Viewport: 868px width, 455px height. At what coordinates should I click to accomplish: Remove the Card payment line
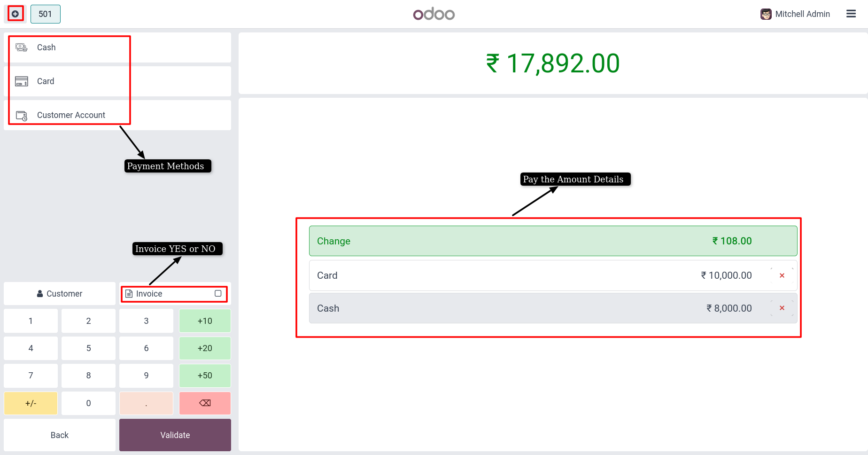(x=782, y=275)
